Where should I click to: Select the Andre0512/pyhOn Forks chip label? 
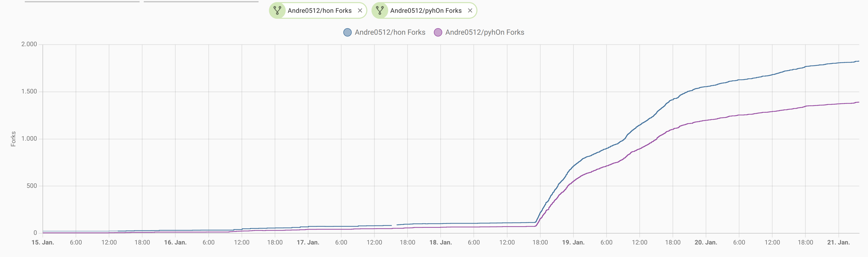coord(426,10)
